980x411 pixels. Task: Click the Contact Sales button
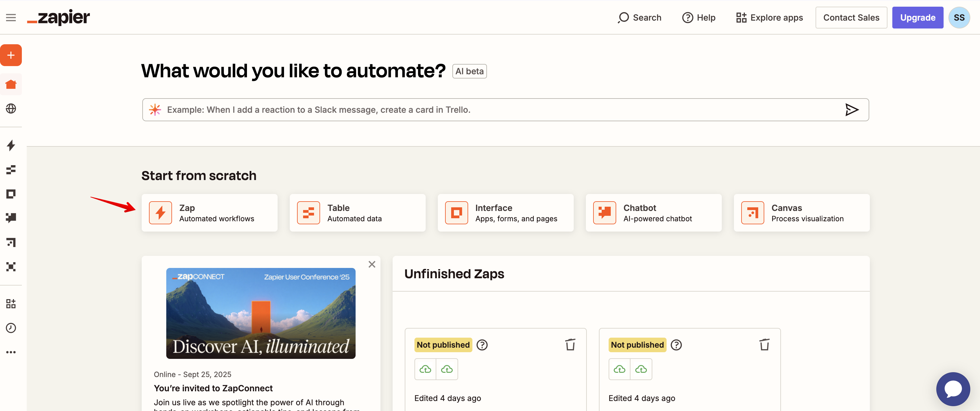(x=851, y=18)
